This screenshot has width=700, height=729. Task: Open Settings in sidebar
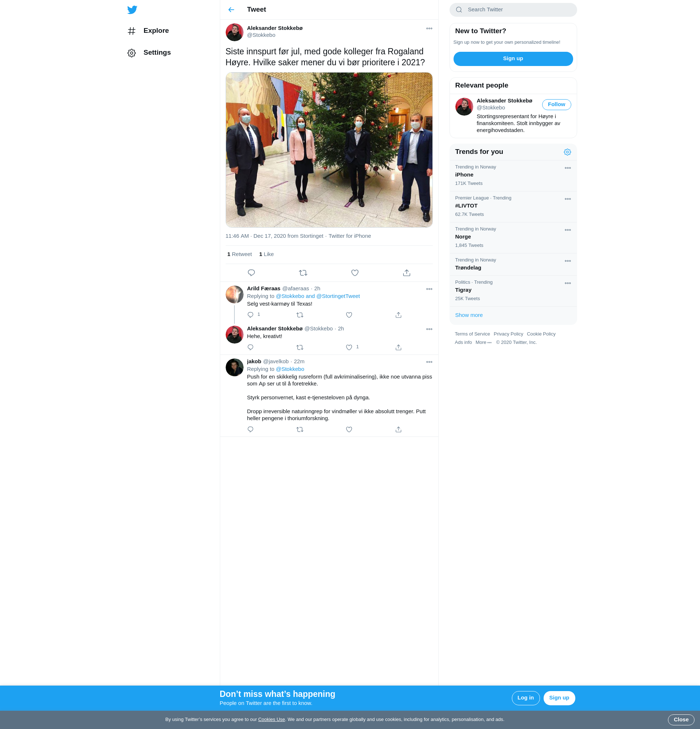156,53
